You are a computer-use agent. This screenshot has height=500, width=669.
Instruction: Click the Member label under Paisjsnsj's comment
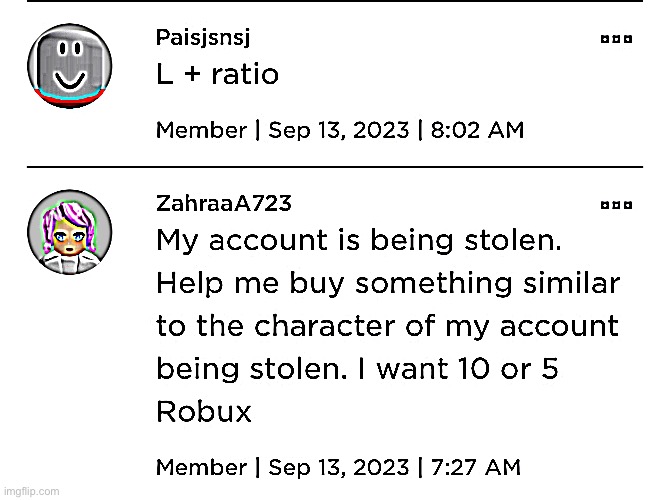[201, 131]
